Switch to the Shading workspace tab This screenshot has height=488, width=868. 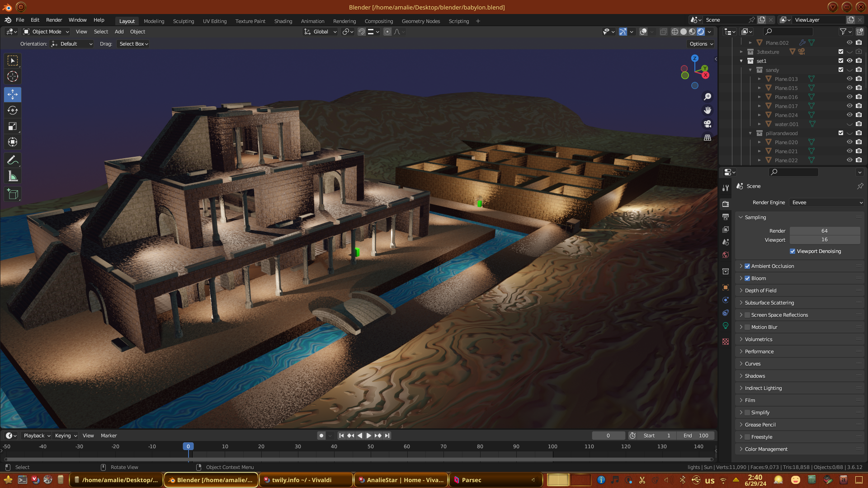pyautogui.click(x=283, y=21)
